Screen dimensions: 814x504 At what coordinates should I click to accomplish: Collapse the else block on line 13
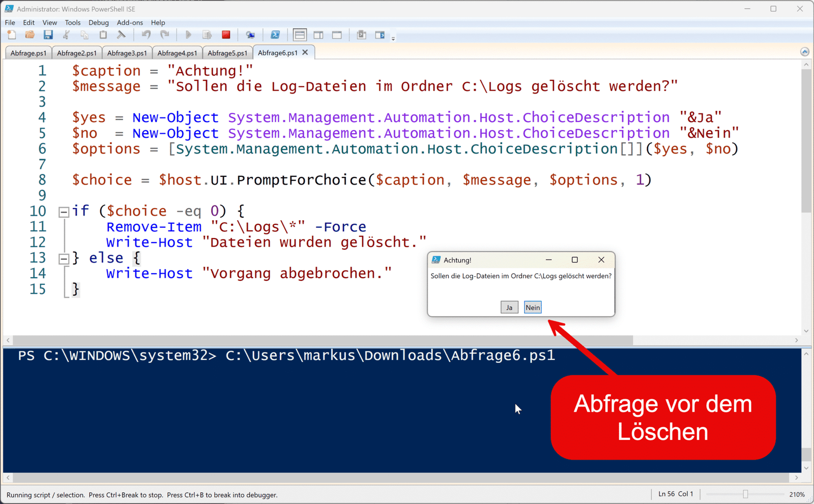(x=64, y=259)
